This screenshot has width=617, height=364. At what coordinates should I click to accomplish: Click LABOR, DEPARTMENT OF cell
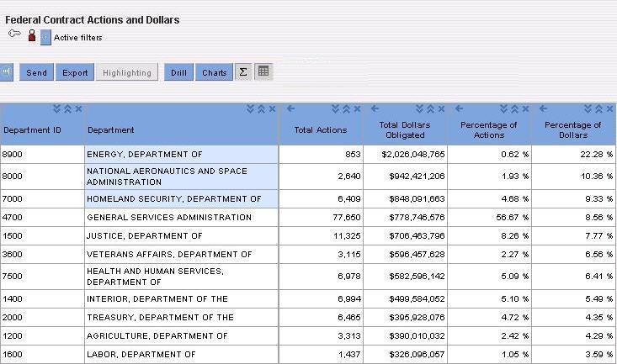tap(182, 354)
